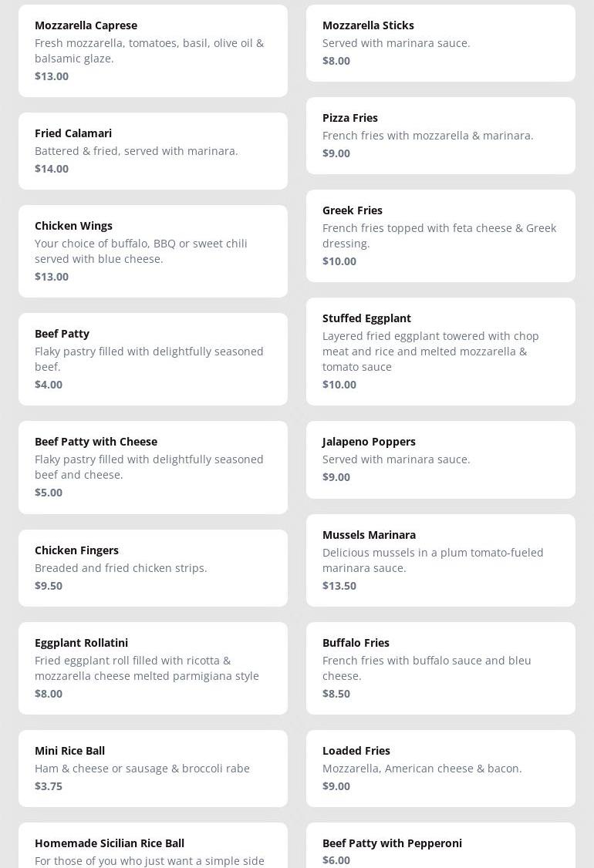Select the Fried Calamari item card
The width and height of the screenshot is (594, 868).
pyautogui.click(x=153, y=150)
